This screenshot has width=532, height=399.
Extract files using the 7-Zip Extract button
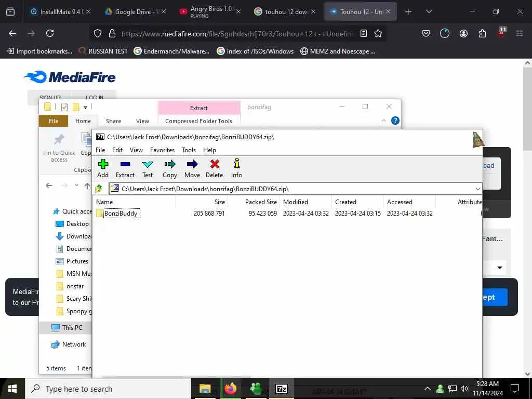click(x=125, y=169)
